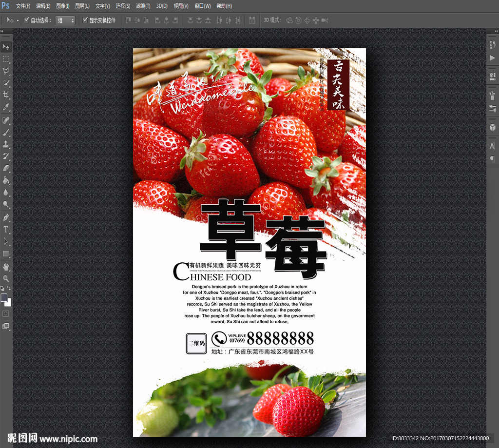This screenshot has height=448, width=499.
Task: Distribute bottom edges in options bar
Action: pyautogui.click(x=208, y=20)
